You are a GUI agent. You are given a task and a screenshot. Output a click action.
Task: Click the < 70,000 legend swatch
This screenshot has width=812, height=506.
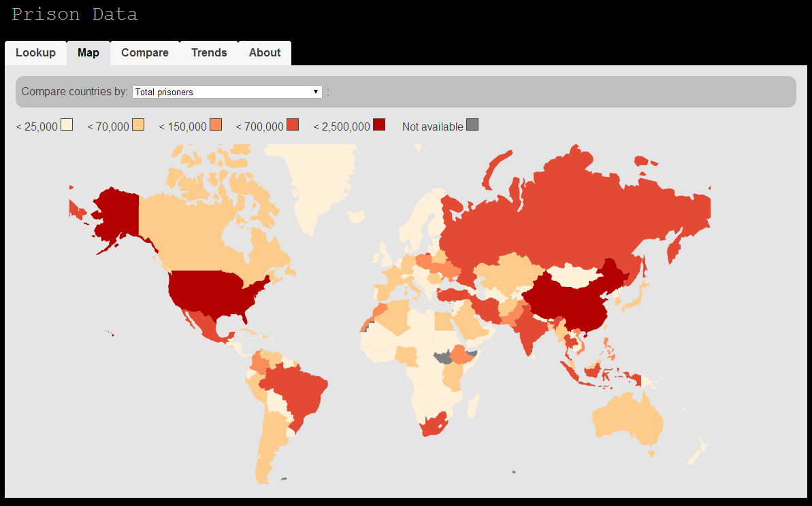click(138, 124)
